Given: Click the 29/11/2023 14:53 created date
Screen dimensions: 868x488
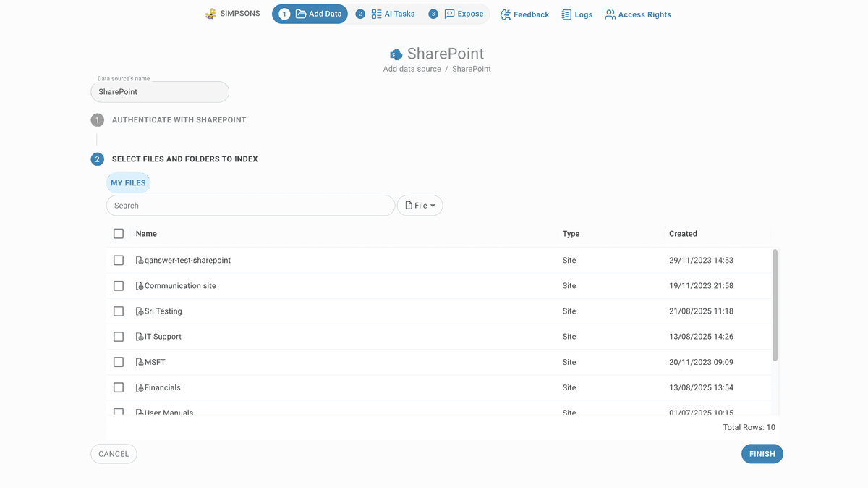Looking at the screenshot, I should [701, 260].
